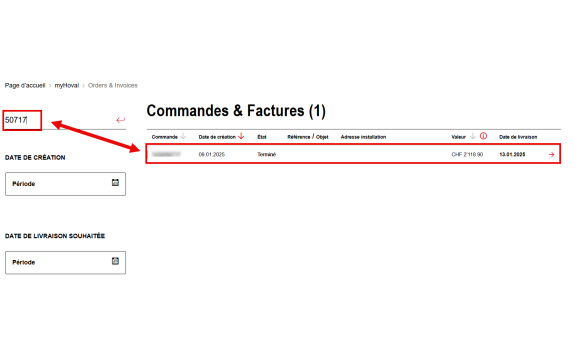The width and height of the screenshot is (580, 363).
Task: Click the blurred order number in the row
Action: pyautogui.click(x=166, y=154)
